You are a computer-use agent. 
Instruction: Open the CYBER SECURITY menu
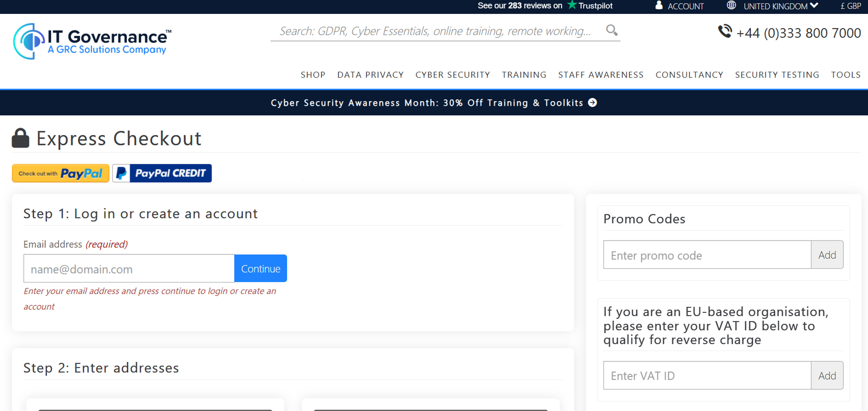coord(453,75)
